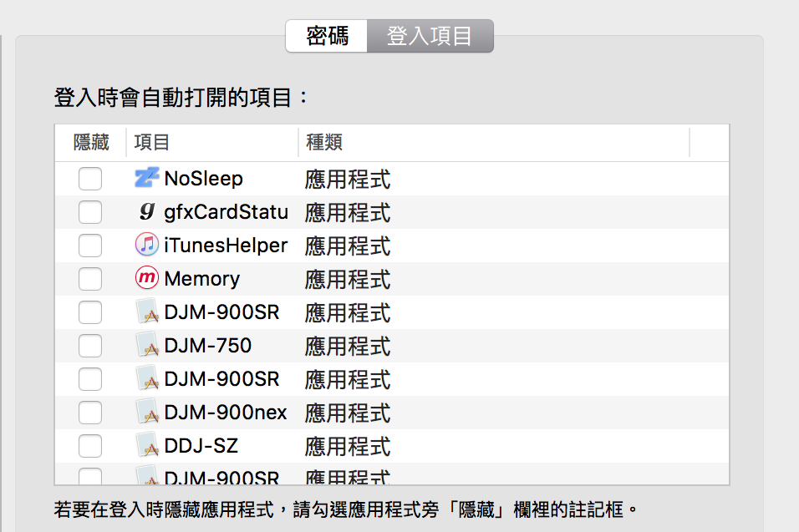Click the DJM-750 application icon

(x=146, y=346)
